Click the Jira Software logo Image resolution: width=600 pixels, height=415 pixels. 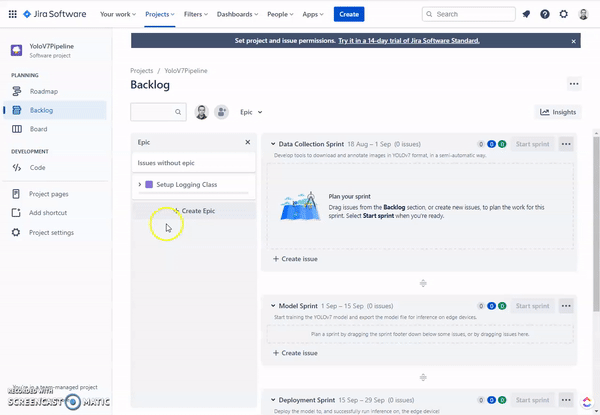pos(55,14)
